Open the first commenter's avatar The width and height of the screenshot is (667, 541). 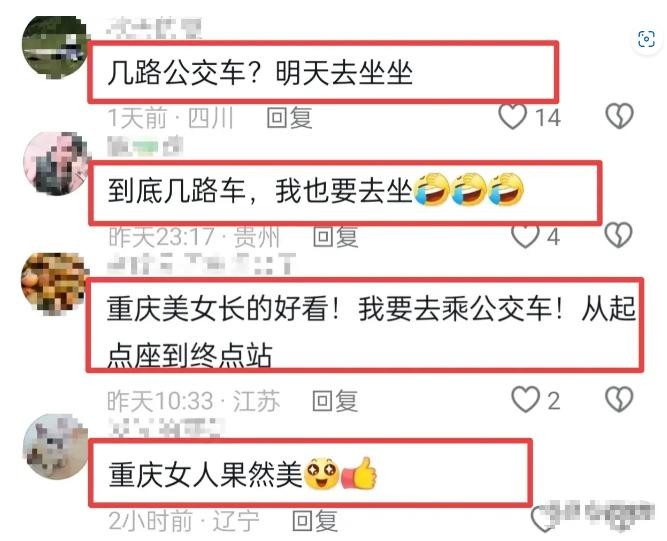[54, 48]
